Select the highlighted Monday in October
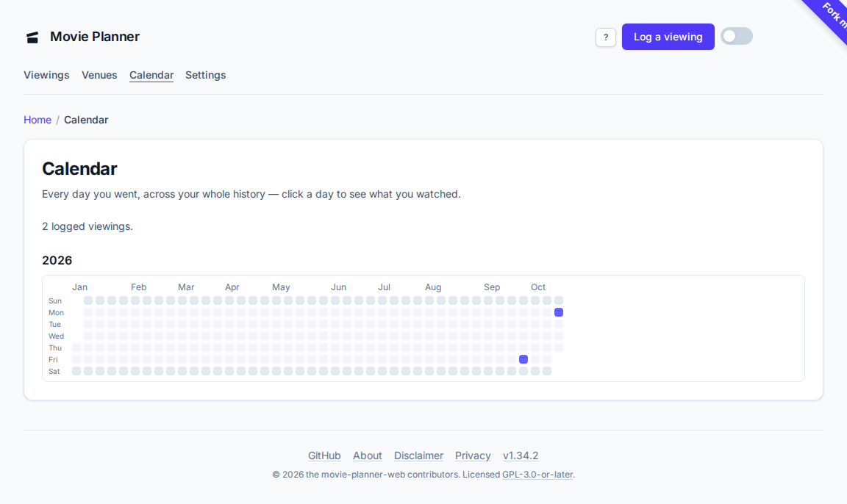 (559, 312)
